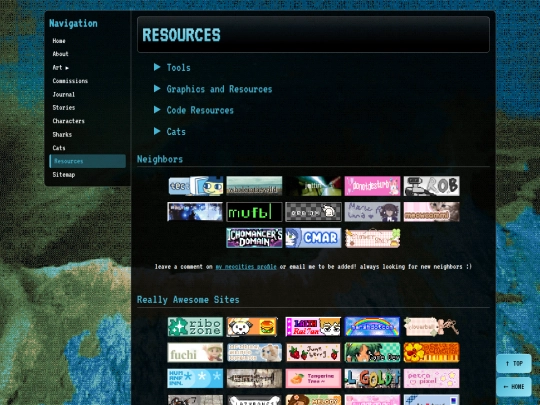The width and height of the screenshot is (540, 405).
Task: Jump to top with TOP button
Action: click(514, 363)
